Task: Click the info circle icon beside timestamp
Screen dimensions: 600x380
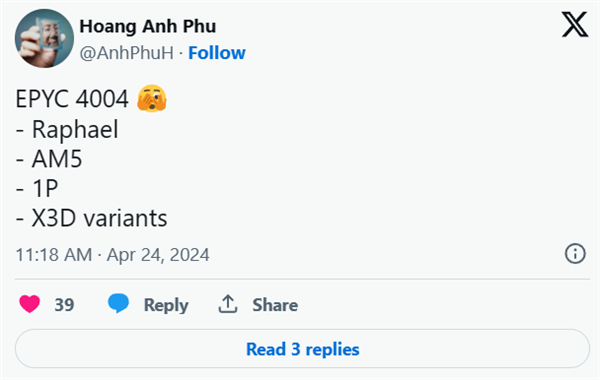Action: pyautogui.click(x=575, y=254)
